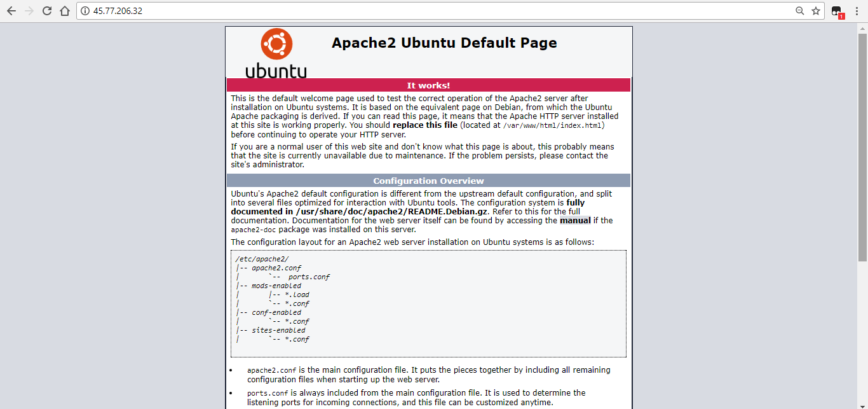Click the bold "replace this file" text

[425, 125]
